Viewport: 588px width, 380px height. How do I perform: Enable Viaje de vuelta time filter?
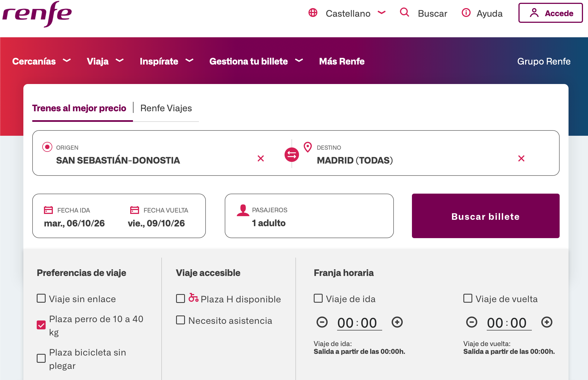tap(468, 298)
